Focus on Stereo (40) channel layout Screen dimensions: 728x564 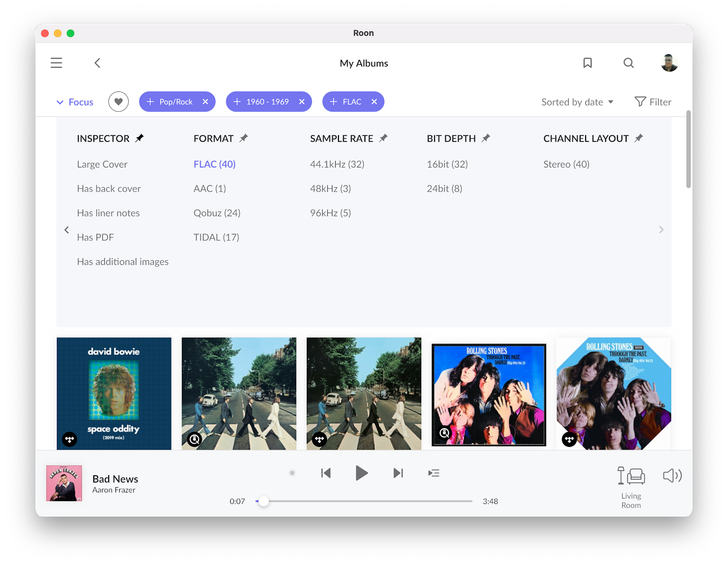pyautogui.click(x=566, y=164)
